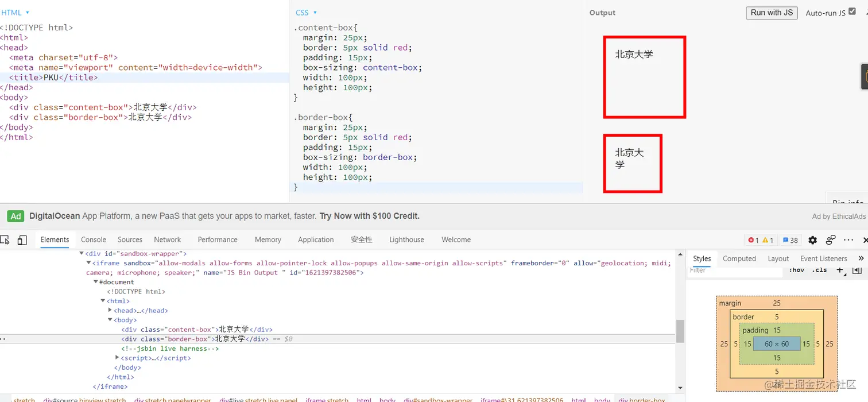Collapse the #document node
Image resolution: width=868 pixels, height=402 pixels.
[96, 282]
